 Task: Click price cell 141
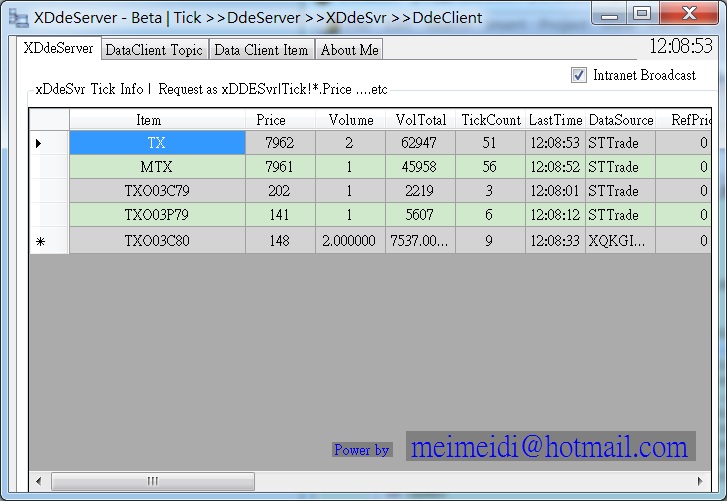coord(280,215)
